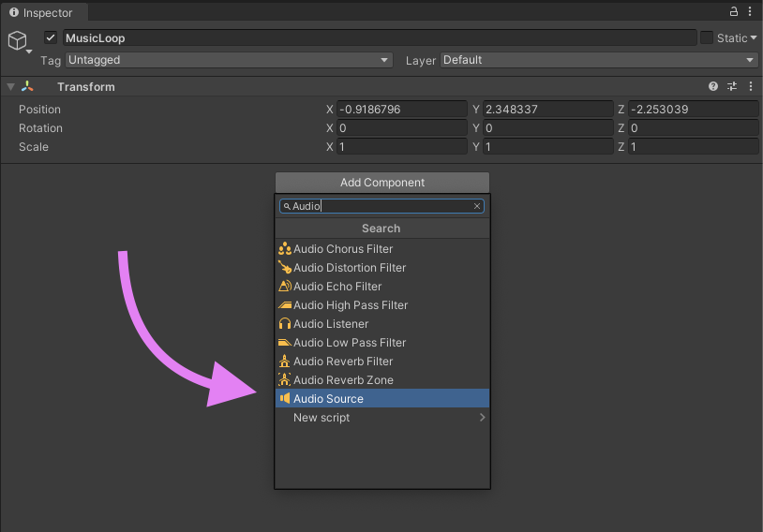Click the Transform help question mark icon
This screenshot has width=763, height=532.
point(713,86)
